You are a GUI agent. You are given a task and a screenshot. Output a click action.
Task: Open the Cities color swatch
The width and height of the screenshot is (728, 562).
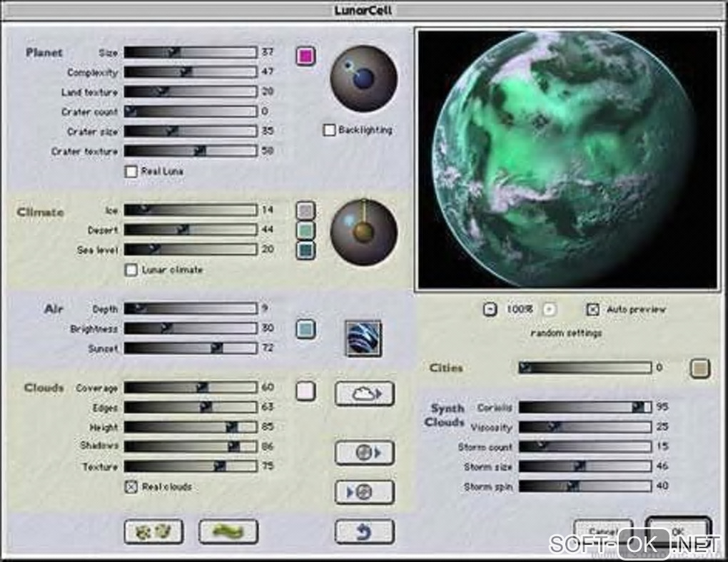click(x=700, y=369)
